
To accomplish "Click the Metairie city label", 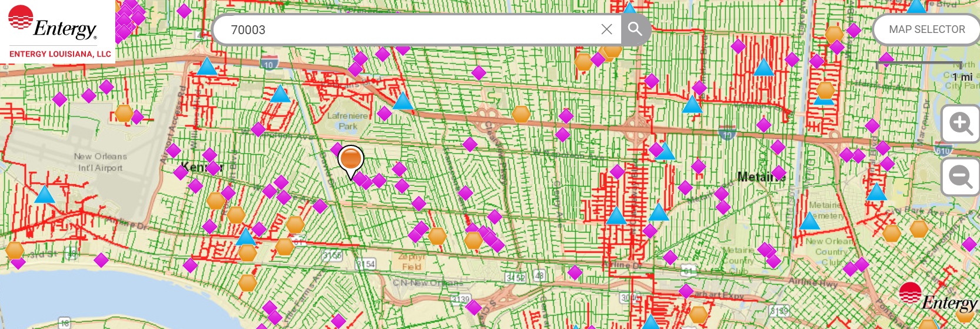I will [761, 177].
